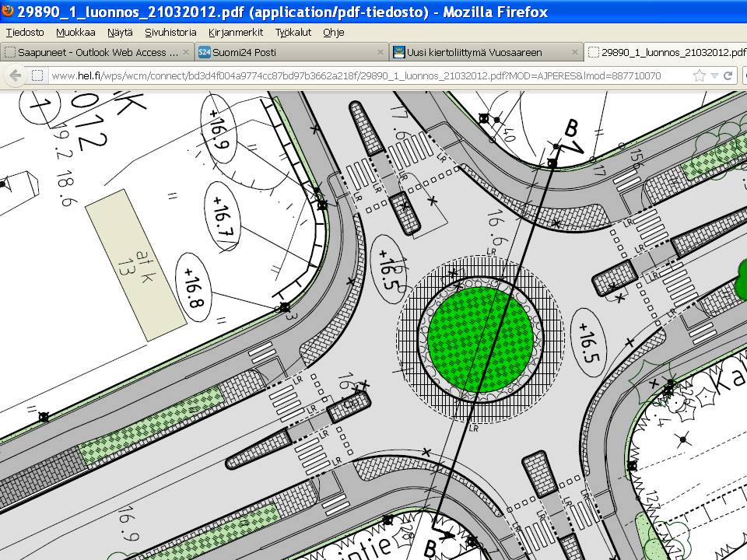Go back with the back arrow button

click(x=15, y=75)
